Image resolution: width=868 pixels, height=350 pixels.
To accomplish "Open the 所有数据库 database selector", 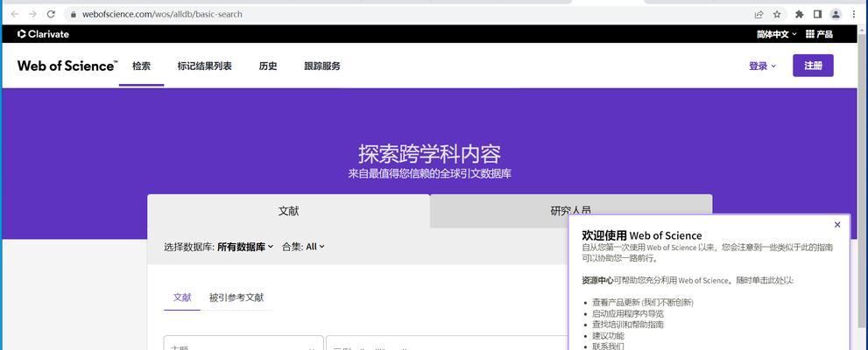I will click(245, 247).
